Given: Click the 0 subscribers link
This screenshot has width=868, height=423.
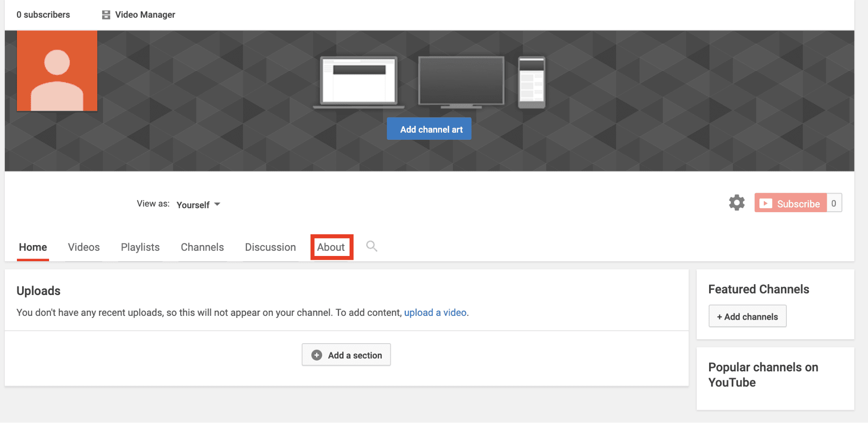Looking at the screenshot, I should [43, 15].
